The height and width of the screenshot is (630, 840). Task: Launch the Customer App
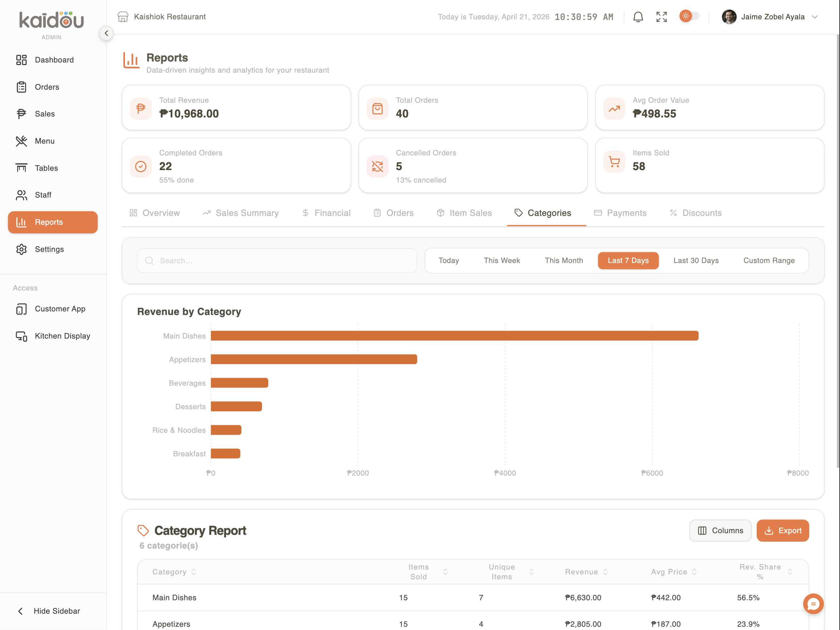(x=60, y=309)
